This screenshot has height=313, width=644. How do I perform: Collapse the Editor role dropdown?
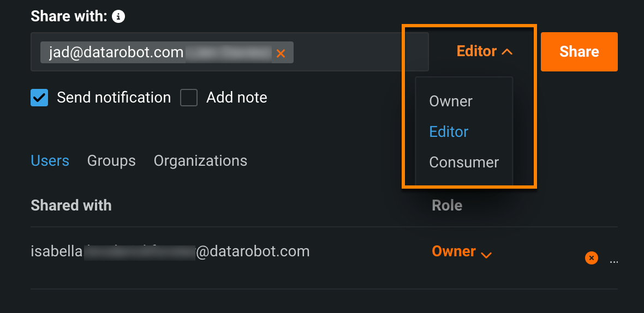tap(485, 51)
